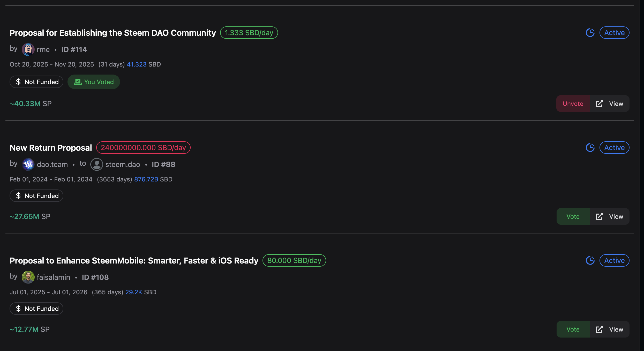Click the You Voted badge
Viewport: 644px width, 351px height.
(94, 82)
